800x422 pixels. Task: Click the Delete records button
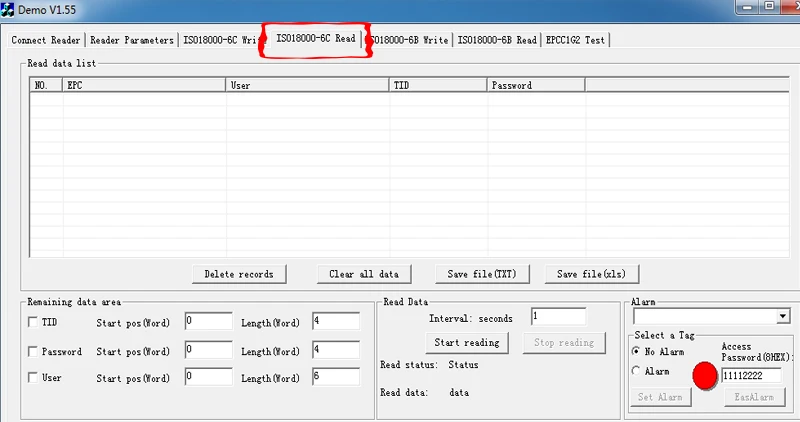[239, 274]
